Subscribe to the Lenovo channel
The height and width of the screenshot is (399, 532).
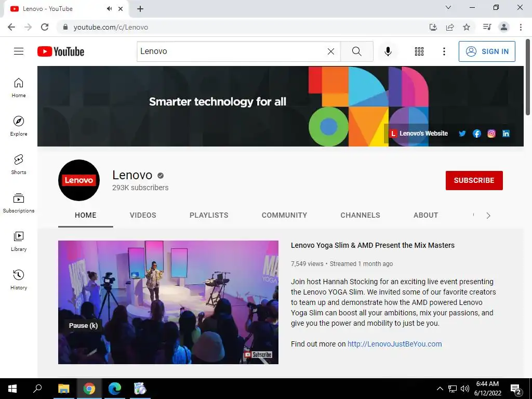474,180
